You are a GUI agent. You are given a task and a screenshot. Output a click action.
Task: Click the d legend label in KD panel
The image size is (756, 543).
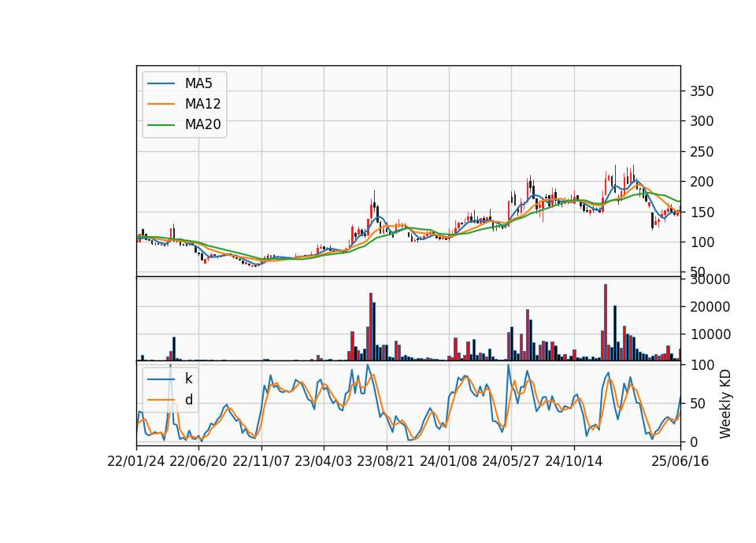coord(189,400)
